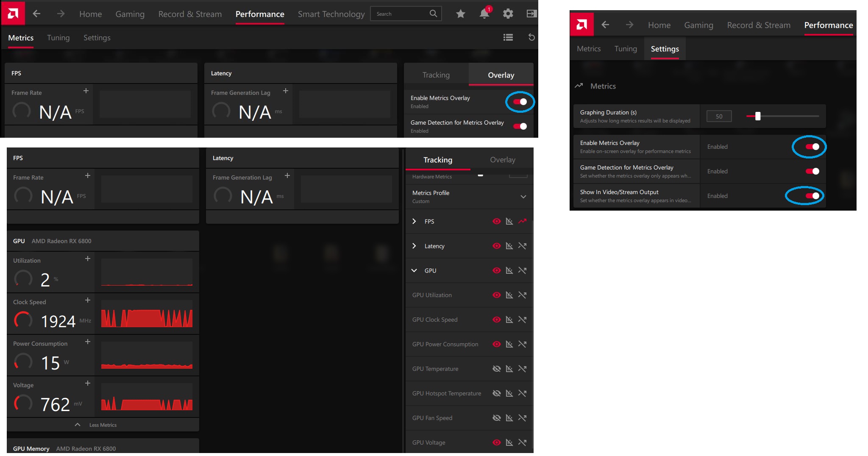Click the AMD logo in the Settings subtab window
The image size is (868, 456).
click(581, 25)
